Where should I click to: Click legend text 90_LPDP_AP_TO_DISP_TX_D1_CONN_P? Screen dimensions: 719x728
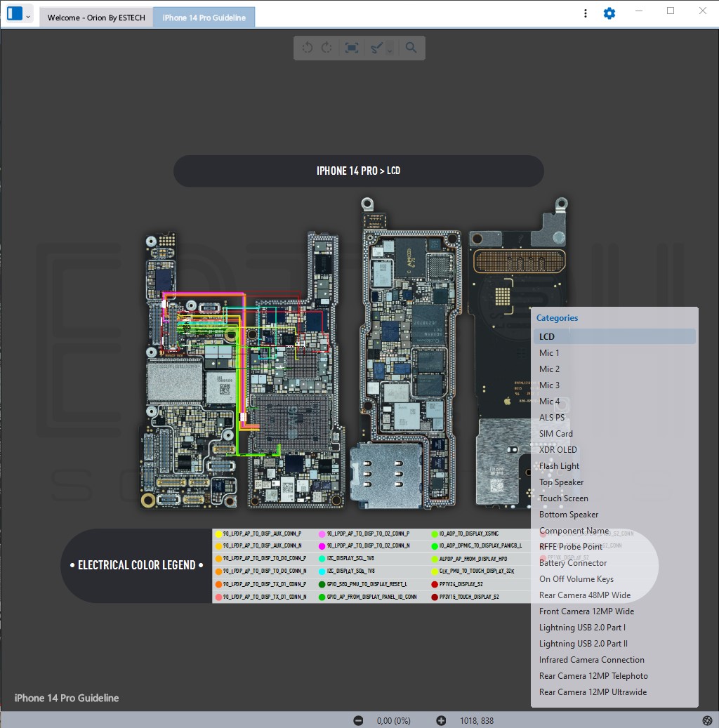click(x=265, y=584)
